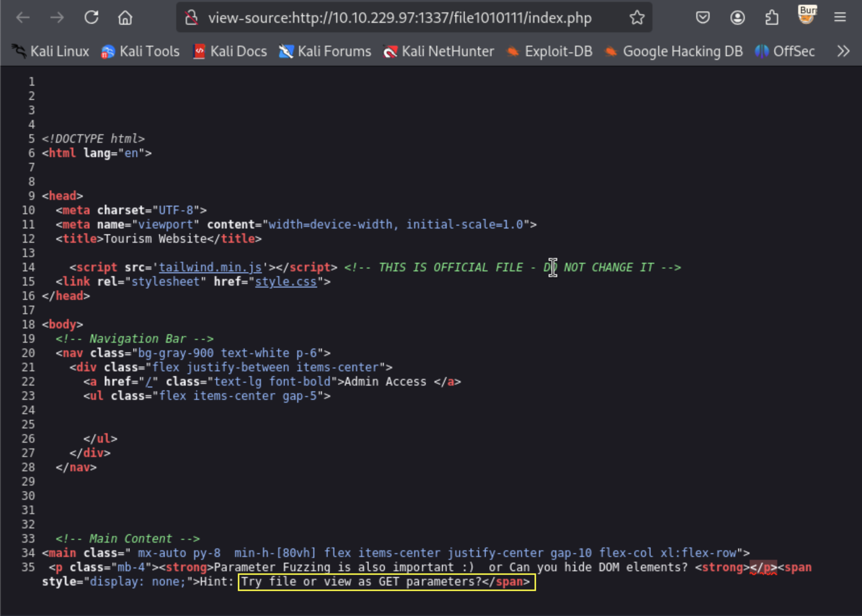Open the Firefox application menu

coord(840,18)
